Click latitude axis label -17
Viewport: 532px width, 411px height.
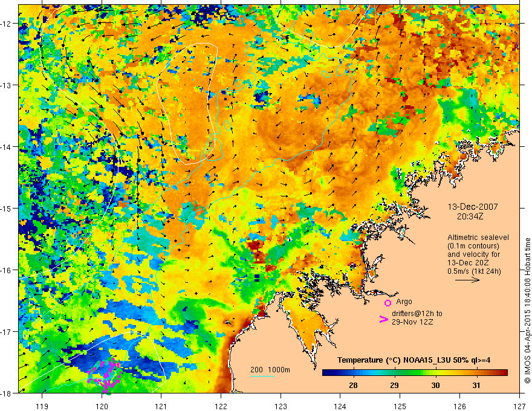coord(6,332)
